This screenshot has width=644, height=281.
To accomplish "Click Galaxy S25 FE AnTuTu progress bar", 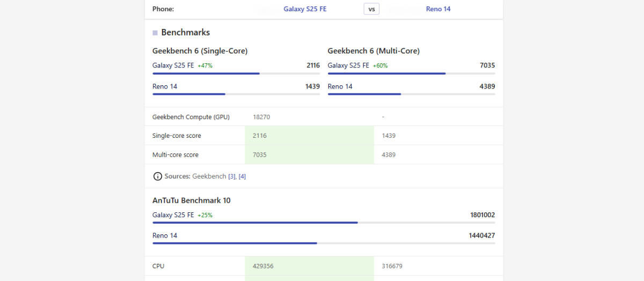I will (x=324, y=223).
